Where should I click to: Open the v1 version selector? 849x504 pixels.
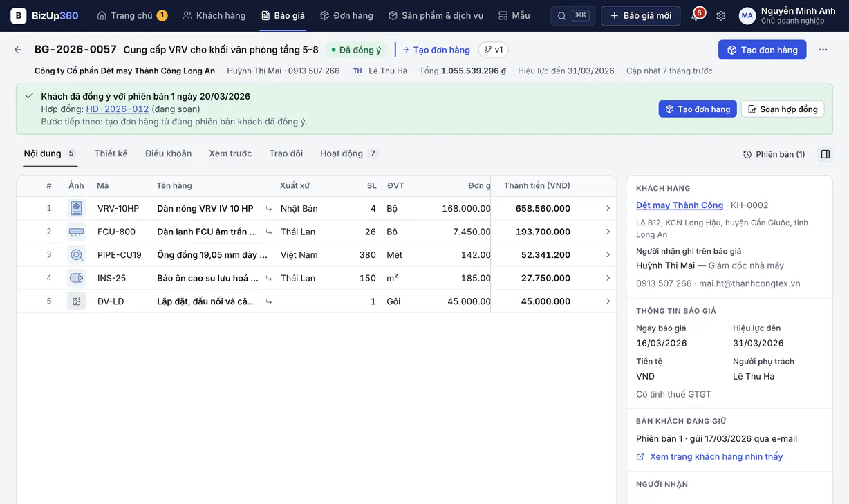[x=494, y=50]
